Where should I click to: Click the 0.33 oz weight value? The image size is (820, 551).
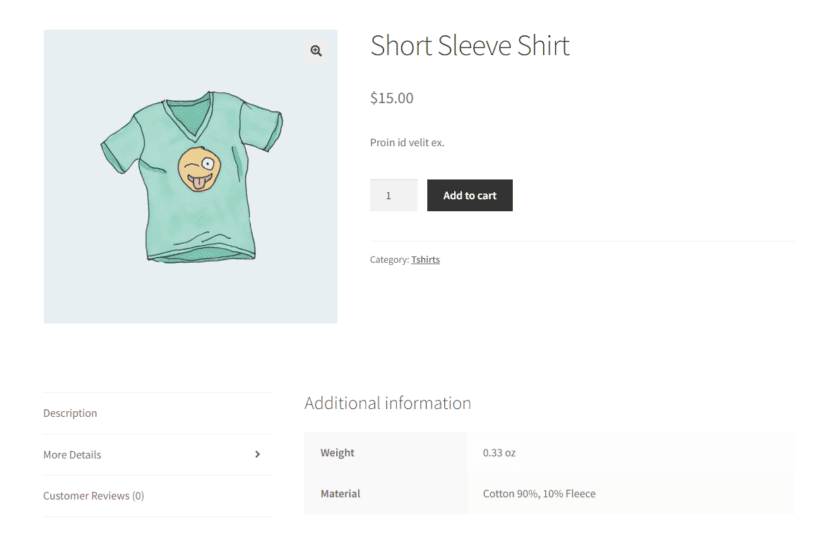click(x=499, y=453)
